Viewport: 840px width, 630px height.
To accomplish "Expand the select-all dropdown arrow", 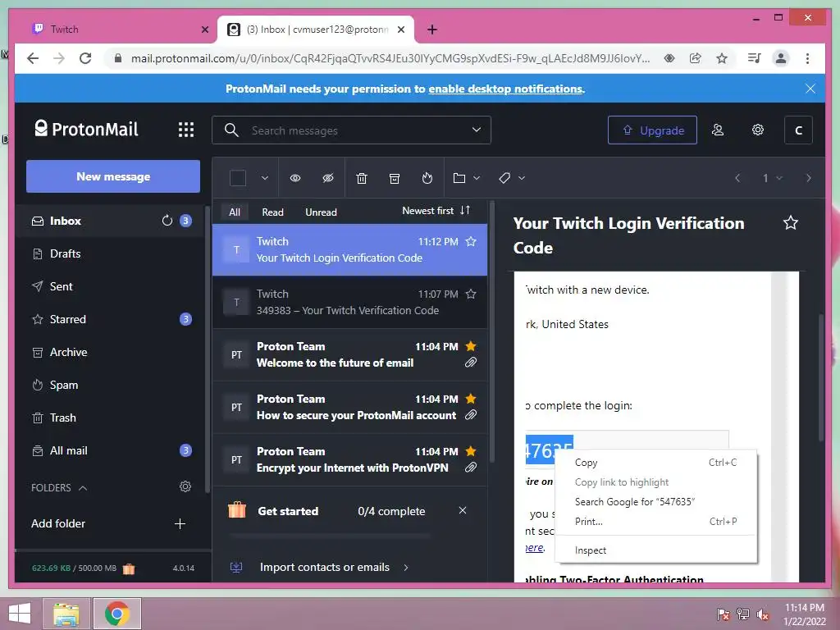I will click(x=265, y=178).
